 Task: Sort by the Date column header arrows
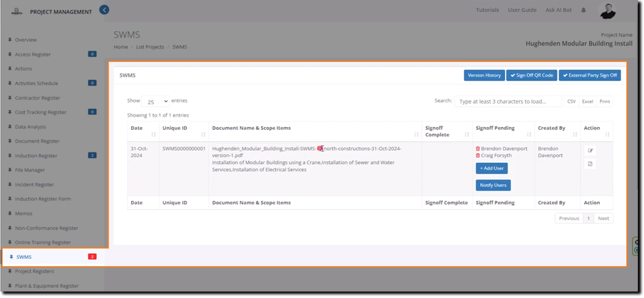coord(153,134)
